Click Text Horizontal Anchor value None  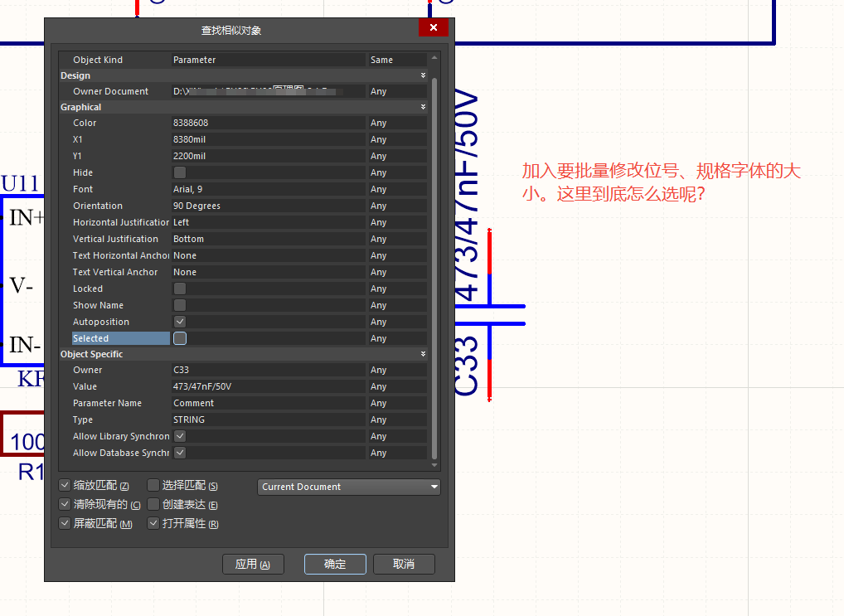(268, 255)
